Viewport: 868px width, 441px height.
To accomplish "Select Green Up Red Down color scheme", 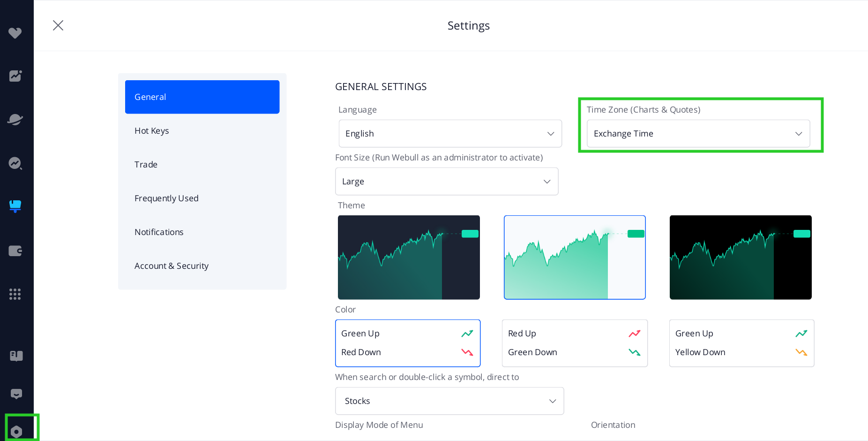I will [407, 343].
